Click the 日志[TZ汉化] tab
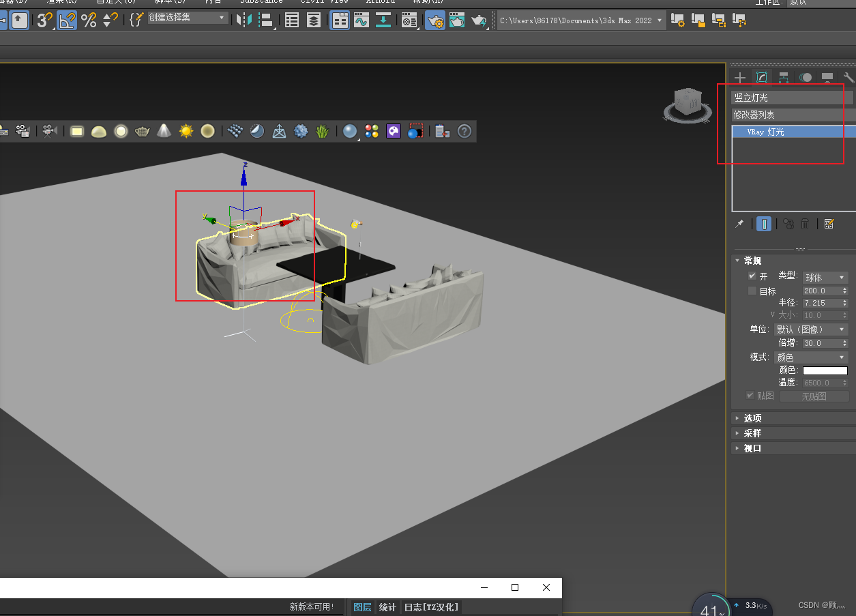 [x=431, y=607]
